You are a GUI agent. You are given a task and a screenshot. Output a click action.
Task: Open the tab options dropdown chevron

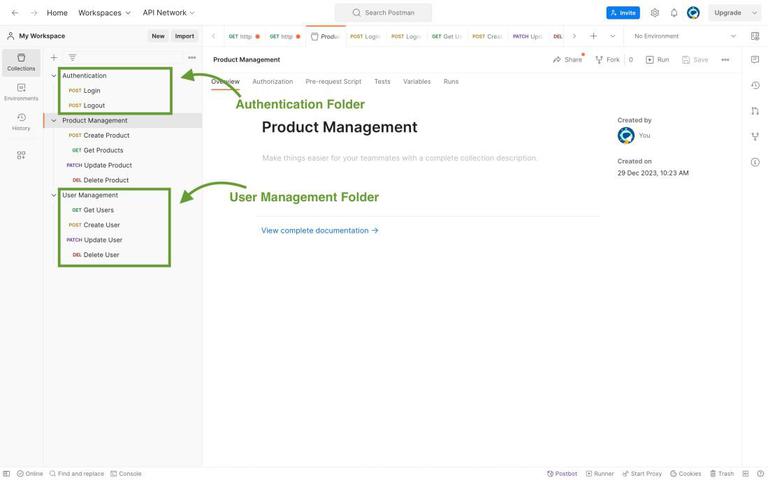(x=612, y=36)
